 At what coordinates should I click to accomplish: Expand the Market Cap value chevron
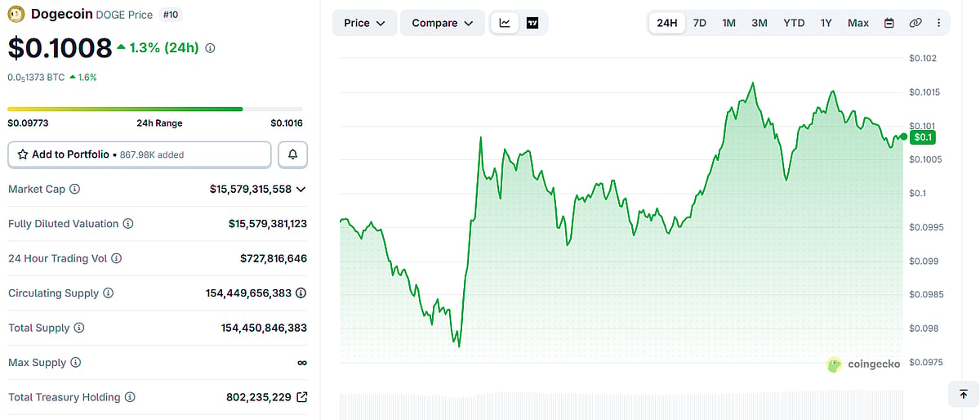tap(301, 189)
